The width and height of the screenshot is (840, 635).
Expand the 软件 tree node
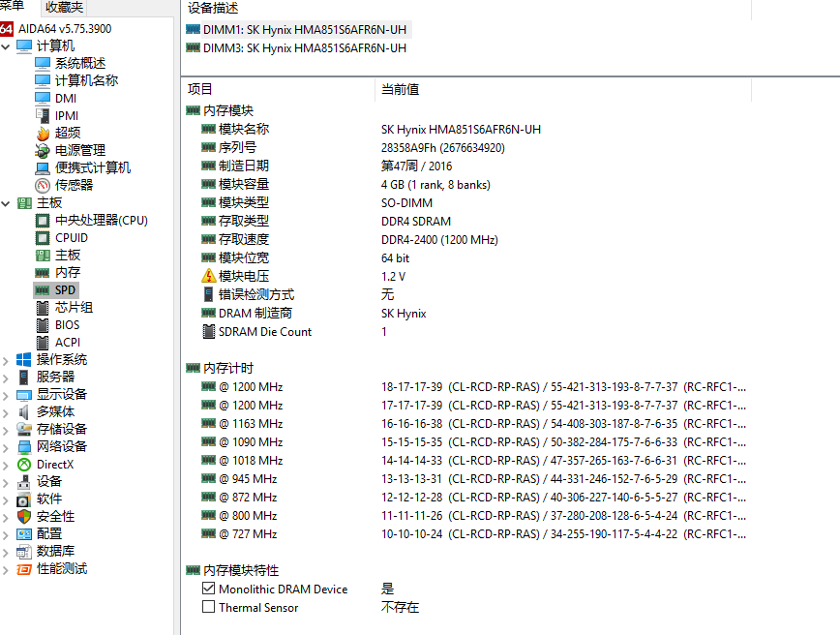[x=6, y=499]
